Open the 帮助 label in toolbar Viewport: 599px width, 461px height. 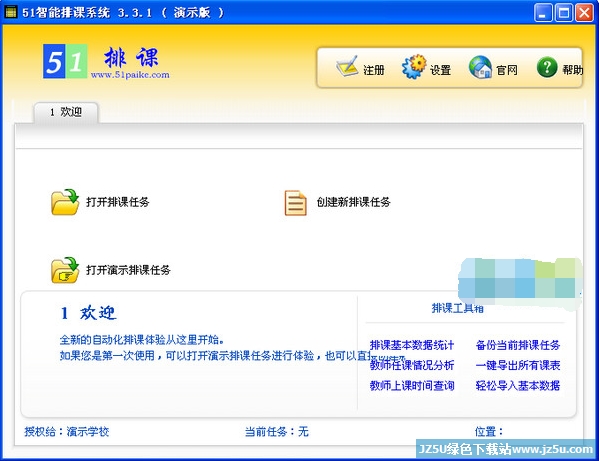[572, 70]
